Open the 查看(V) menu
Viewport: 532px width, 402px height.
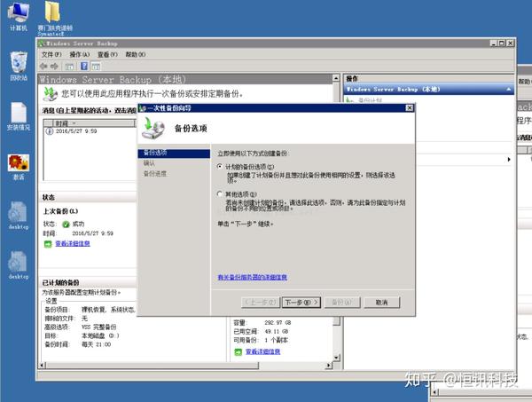[107, 54]
